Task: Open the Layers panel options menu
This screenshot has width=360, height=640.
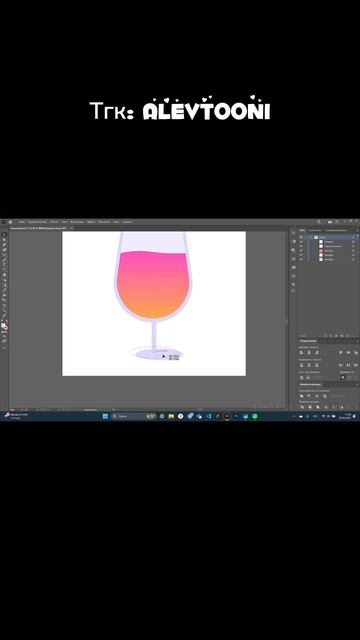Action: tap(358, 230)
